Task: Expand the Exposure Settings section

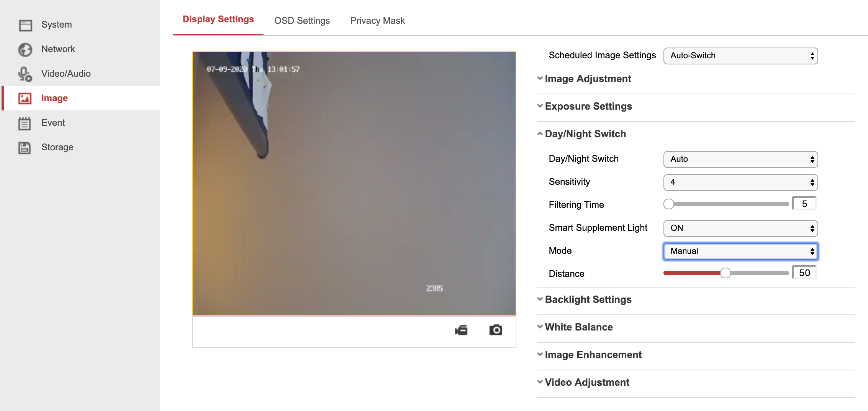Action: (x=588, y=107)
